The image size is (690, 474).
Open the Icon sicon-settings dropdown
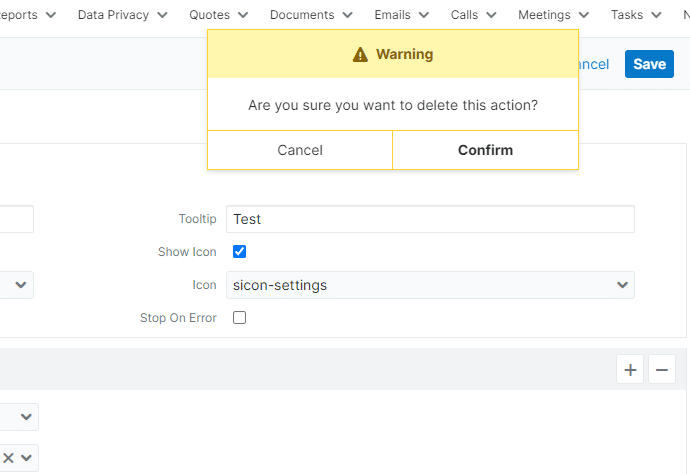click(x=430, y=285)
